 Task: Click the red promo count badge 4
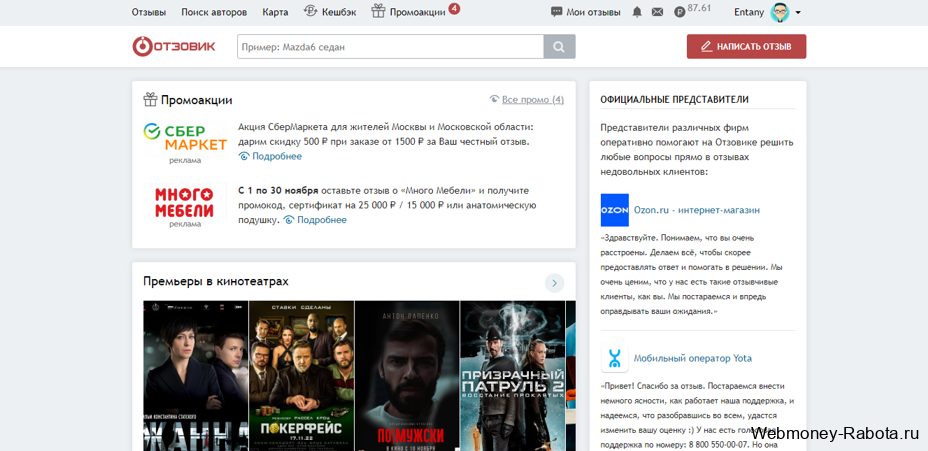click(454, 8)
